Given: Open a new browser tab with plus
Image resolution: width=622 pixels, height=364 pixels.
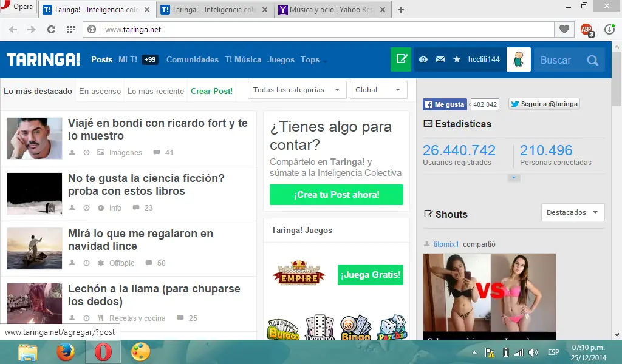Looking at the screenshot, I should point(401,10).
